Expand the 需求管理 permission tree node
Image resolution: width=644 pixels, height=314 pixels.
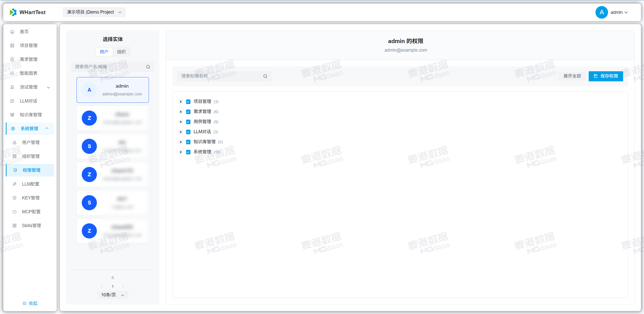coord(181,112)
